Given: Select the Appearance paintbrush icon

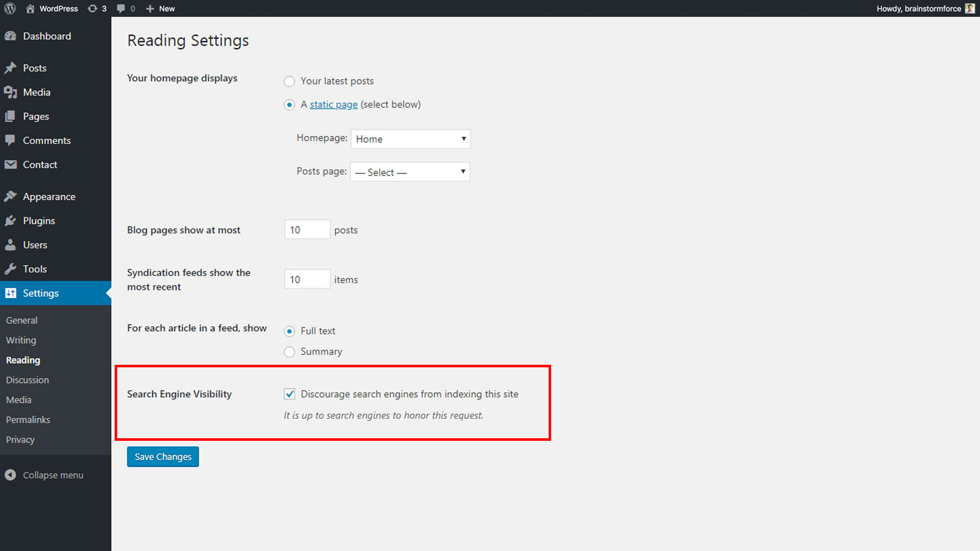Looking at the screenshot, I should [x=11, y=196].
